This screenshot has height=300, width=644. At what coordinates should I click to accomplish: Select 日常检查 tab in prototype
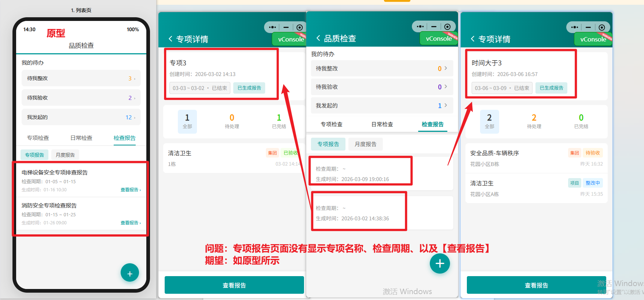tap(81, 138)
